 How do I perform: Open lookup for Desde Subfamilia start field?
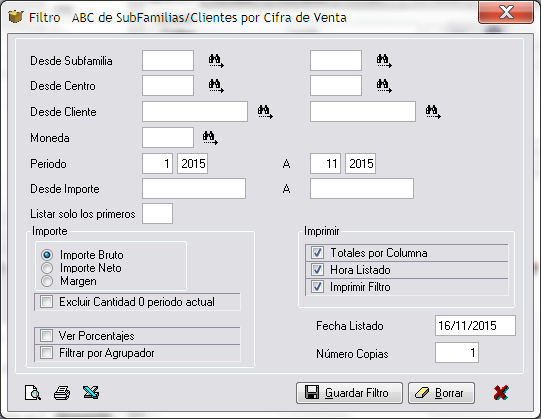point(216,61)
